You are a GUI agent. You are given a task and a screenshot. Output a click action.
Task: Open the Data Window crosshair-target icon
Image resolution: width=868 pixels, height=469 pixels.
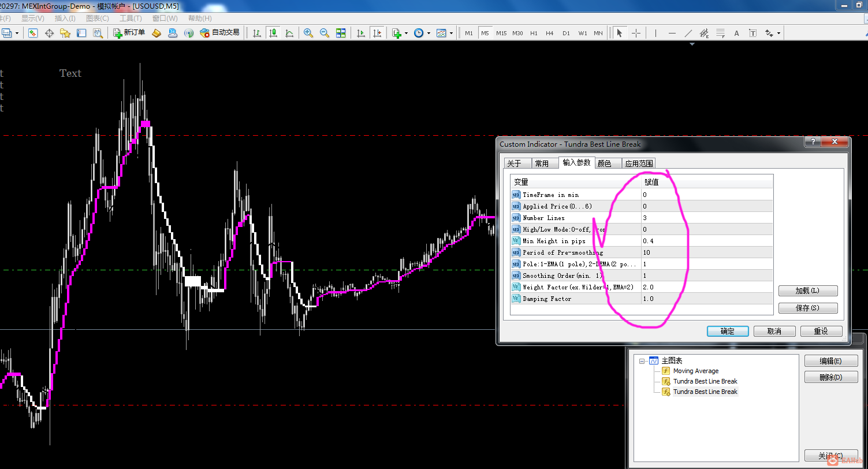point(49,33)
